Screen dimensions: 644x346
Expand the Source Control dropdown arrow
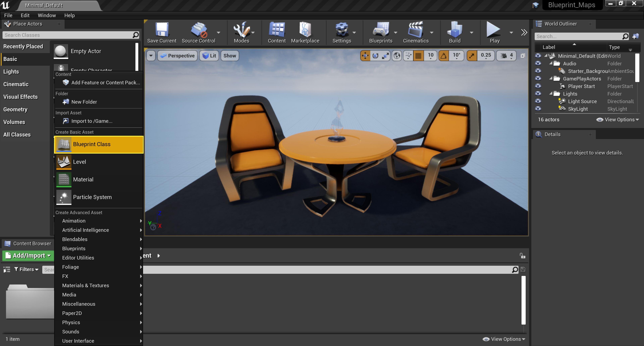coord(219,33)
